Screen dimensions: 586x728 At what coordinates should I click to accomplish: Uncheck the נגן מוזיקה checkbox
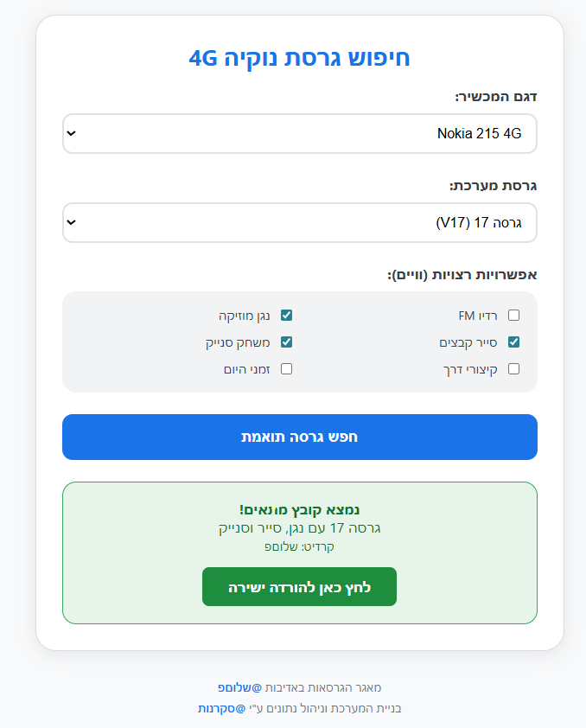tap(287, 316)
